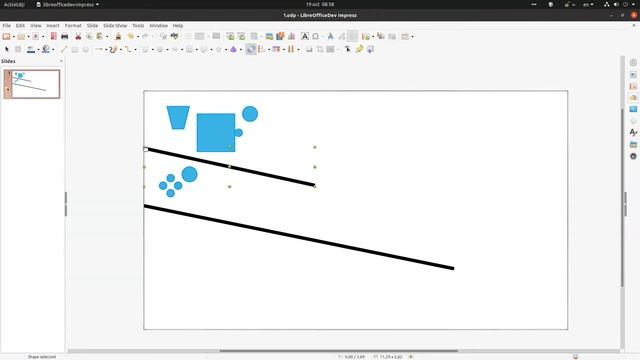Open the Help menu
The image size is (640, 360).
(178, 25)
